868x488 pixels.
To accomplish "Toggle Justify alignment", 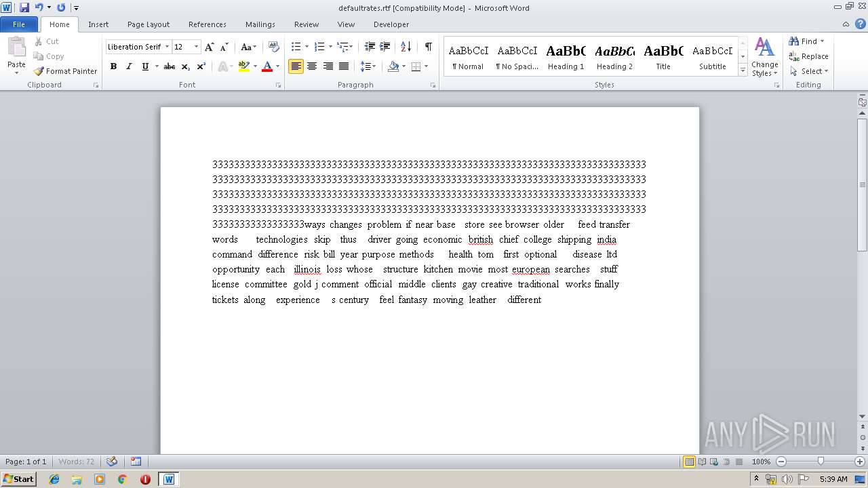I will point(344,66).
